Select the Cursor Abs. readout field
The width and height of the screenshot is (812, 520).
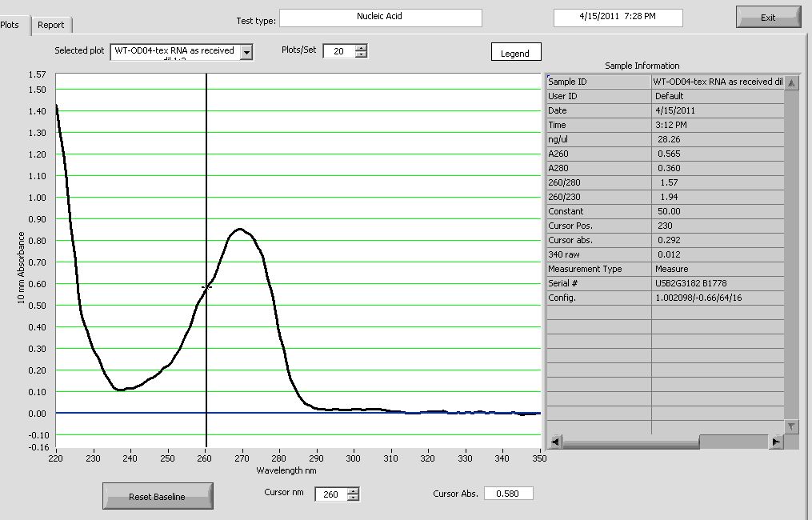coord(508,494)
